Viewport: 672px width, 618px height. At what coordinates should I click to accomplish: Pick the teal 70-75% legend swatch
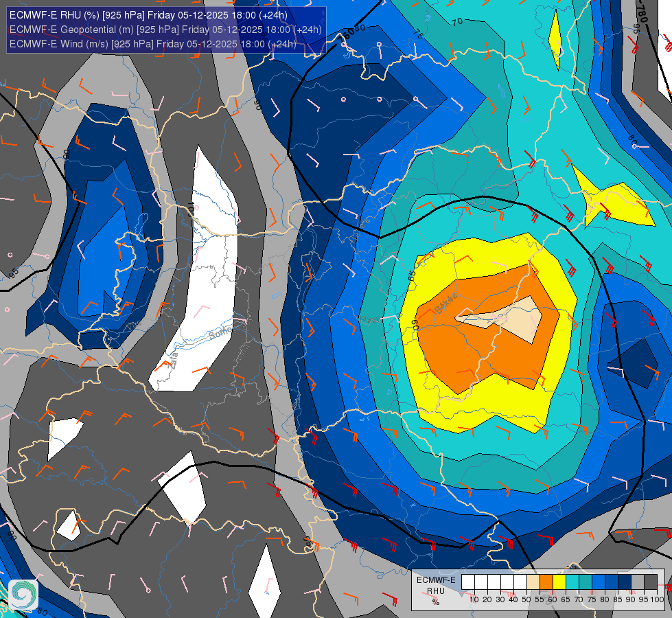pyautogui.click(x=586, y=582)
